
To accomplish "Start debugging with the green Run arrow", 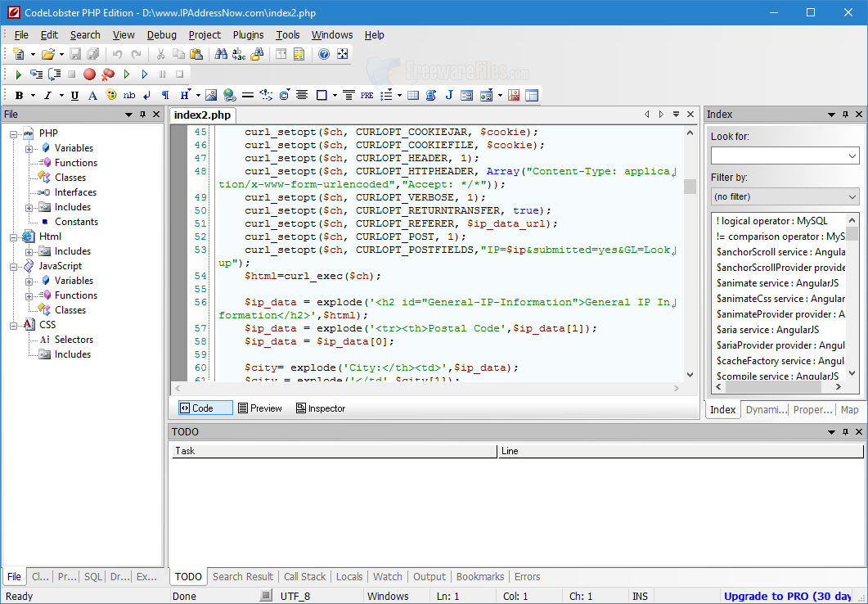I will pos(18,74).
